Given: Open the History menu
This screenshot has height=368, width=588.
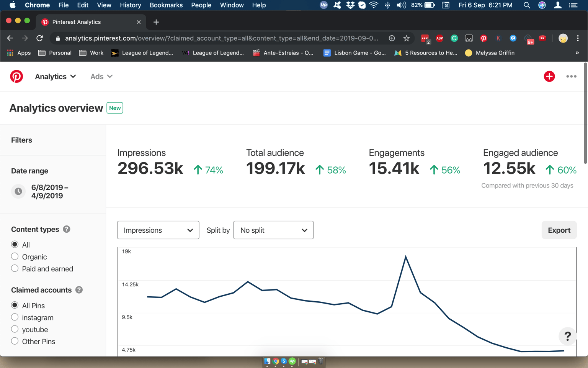Looking at the screenshot, I should 131,5.
